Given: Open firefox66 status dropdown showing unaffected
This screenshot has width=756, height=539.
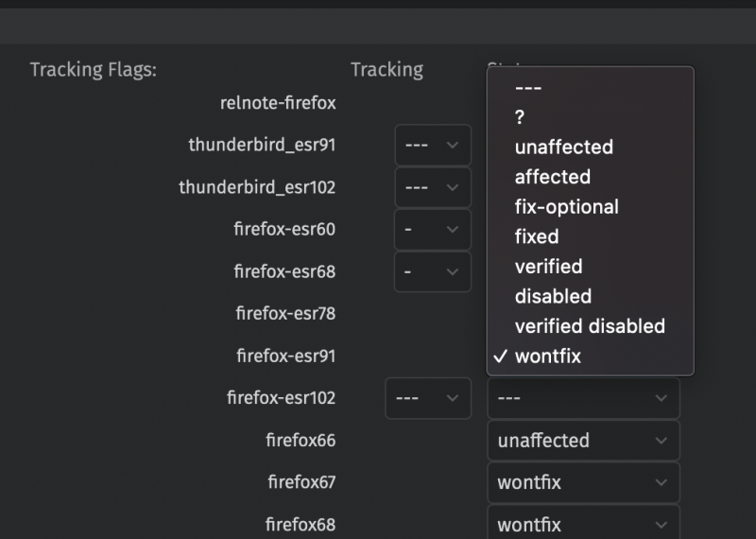Looking at the screenshot, I should [x=583, y=441].
